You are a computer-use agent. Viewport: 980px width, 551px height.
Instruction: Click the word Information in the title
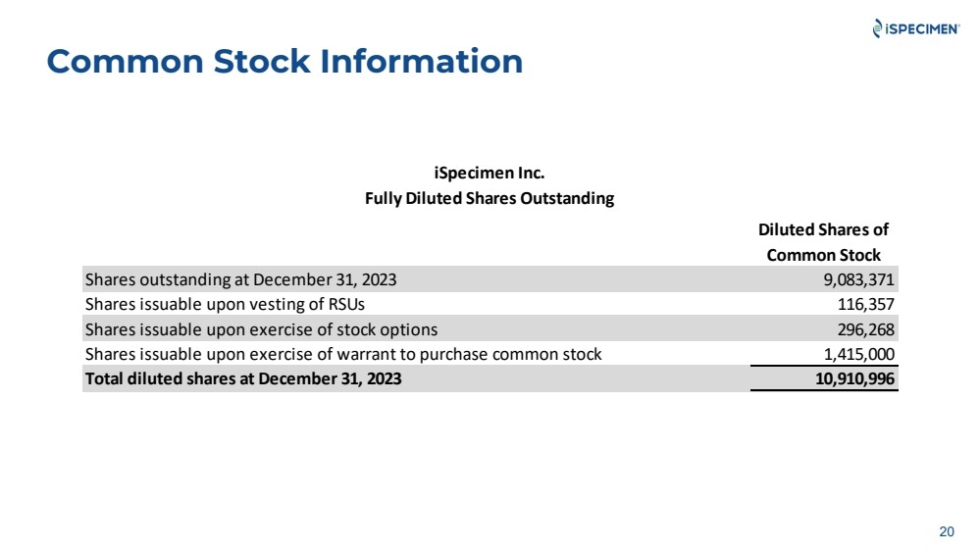pos(421,61)
